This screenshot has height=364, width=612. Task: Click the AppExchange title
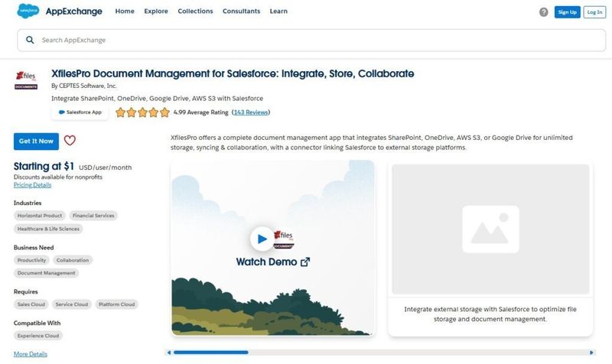point(73,11)
